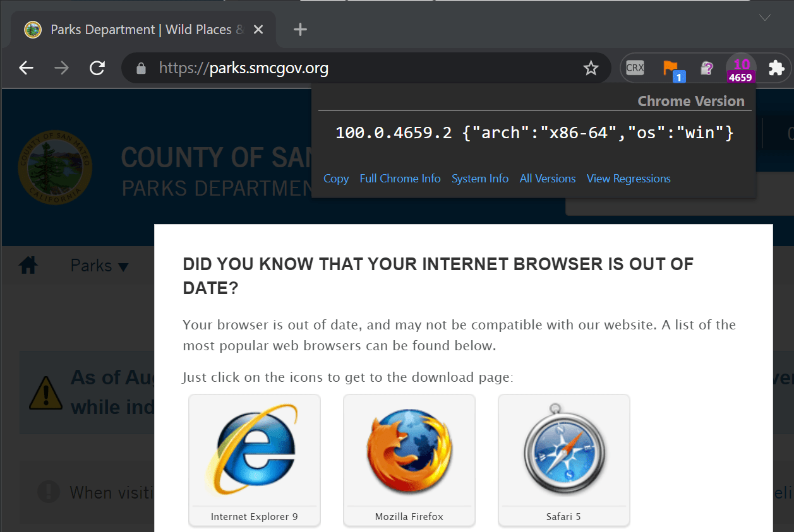
Task: Click the gray exclamation info icon
Action: click(49, 491)
